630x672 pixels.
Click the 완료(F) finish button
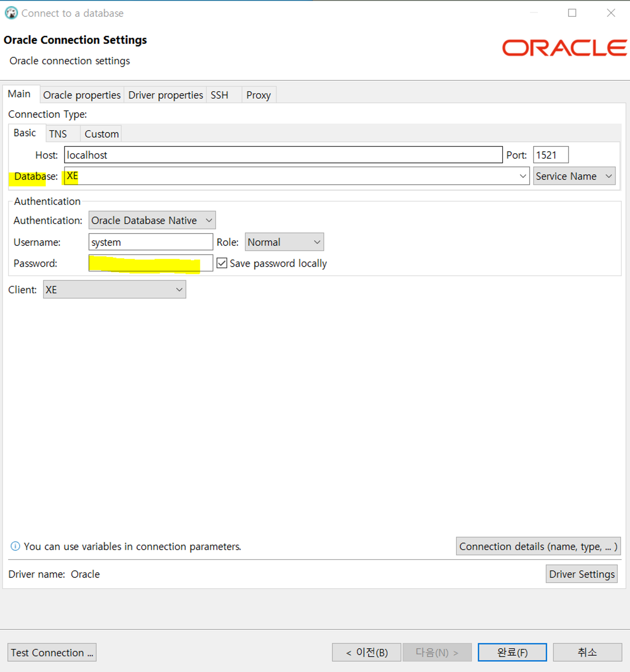pos(512,653)
